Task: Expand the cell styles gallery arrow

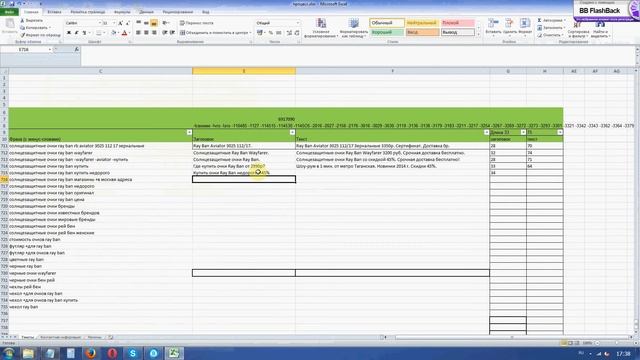Action: 479,35
